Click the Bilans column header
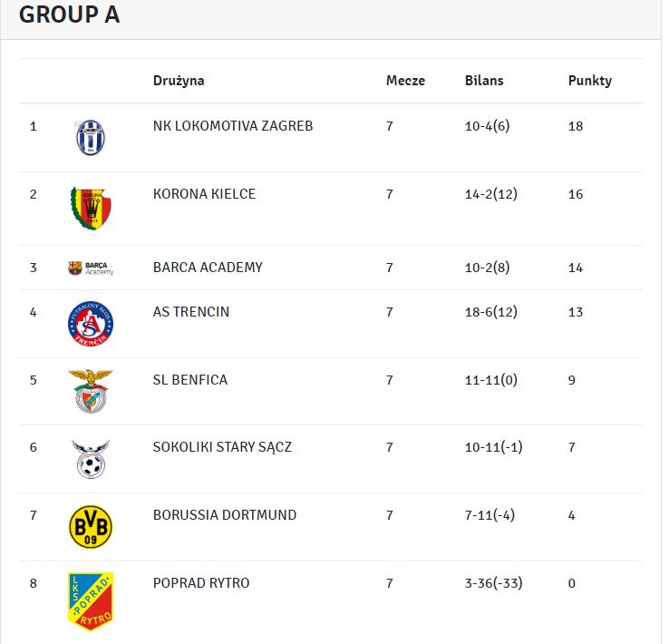The image size is (669, 644). point(484,81)
